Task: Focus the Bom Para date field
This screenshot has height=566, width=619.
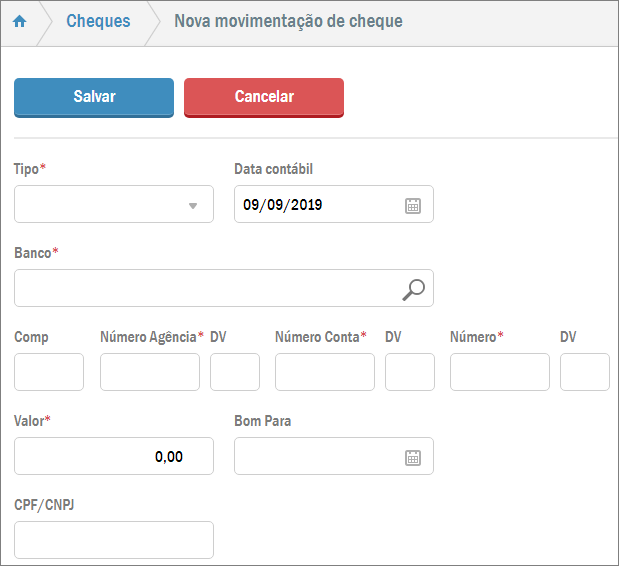Action: coord(315,456)
